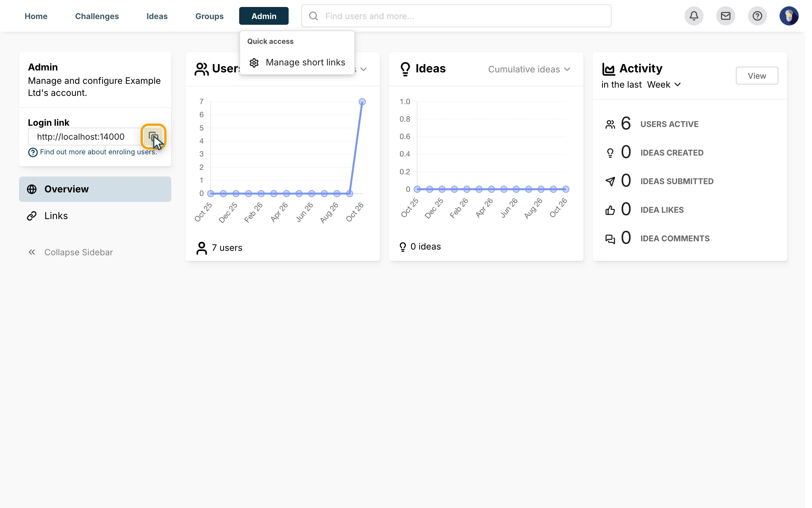Open the Challenges tab
The width and height of the screenshot is (812, 508).
click(97, 16)
